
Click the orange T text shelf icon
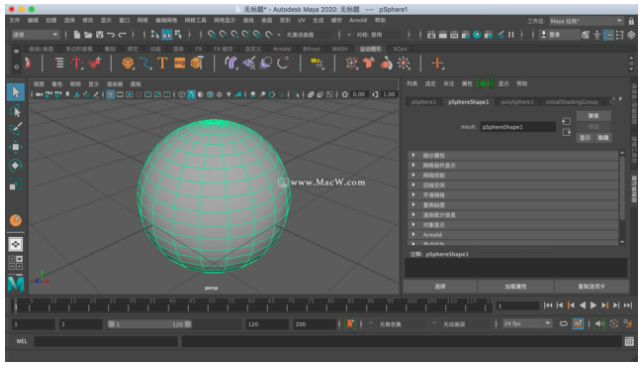(x=162, y=63)
